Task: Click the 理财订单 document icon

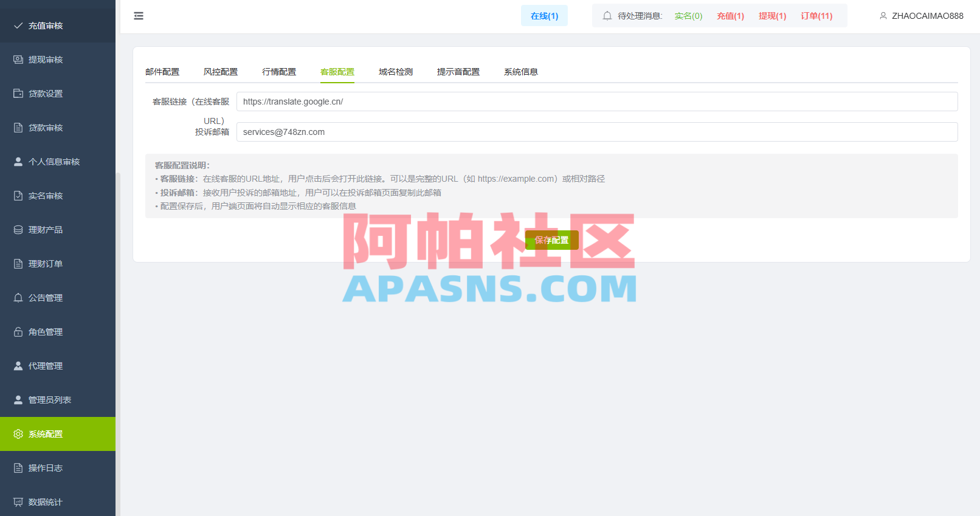Action: click(x=18, y=264)
